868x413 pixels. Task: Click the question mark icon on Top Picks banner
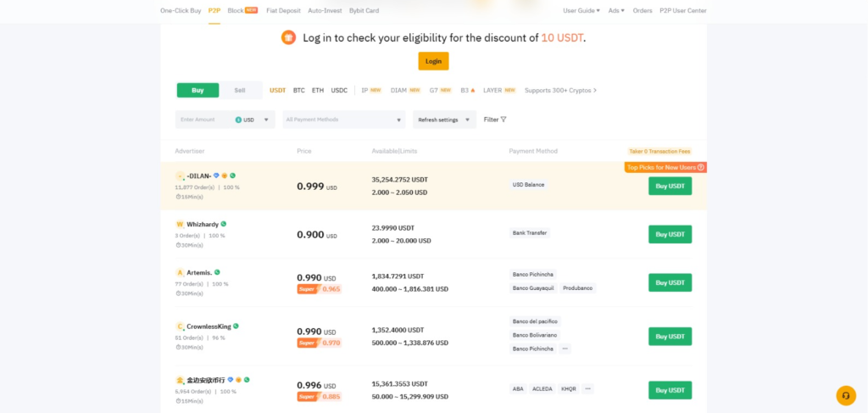701,167
